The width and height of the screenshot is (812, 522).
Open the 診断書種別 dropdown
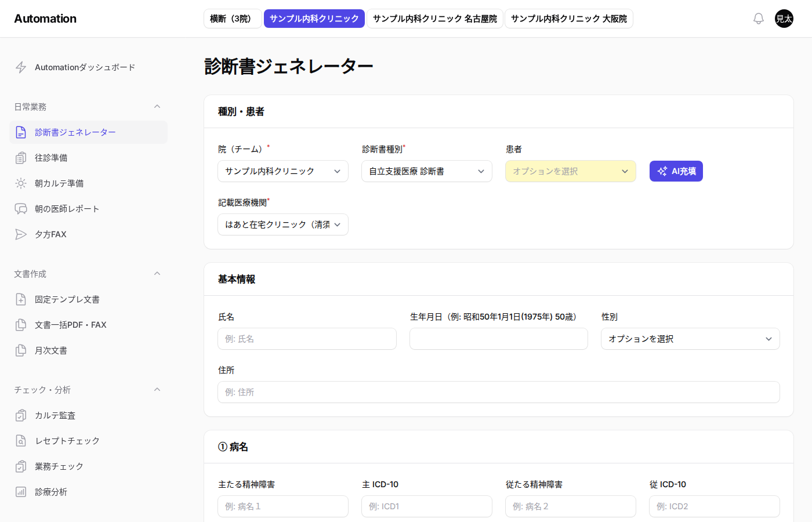(x=427, y=171)
